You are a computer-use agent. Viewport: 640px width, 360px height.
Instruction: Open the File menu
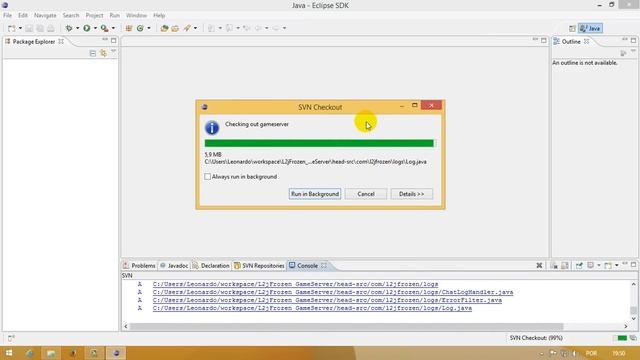(7, 16)
